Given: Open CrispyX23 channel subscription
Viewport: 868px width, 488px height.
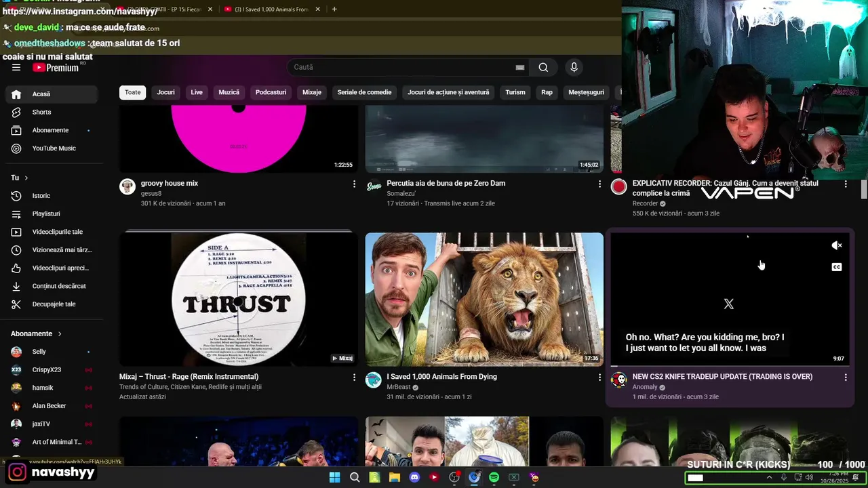Looking at the screenshot, I should pos(52,370).
